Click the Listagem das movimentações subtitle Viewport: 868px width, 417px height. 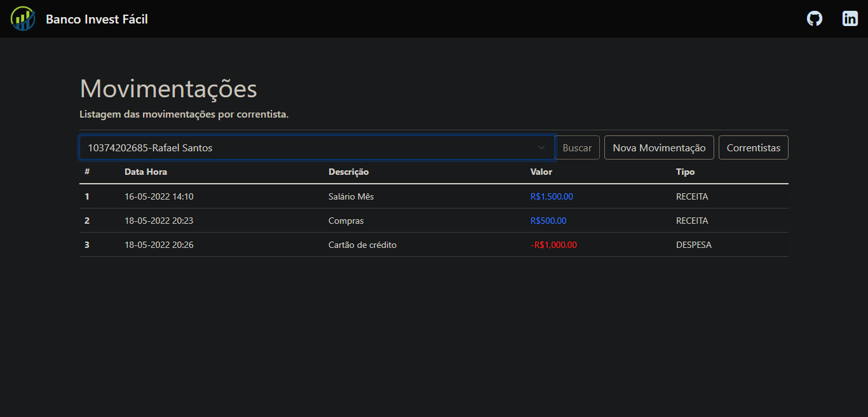(x=184, y=115)
